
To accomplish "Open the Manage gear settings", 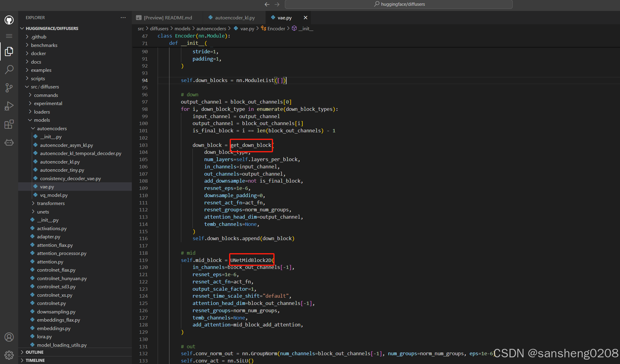I will point(9,355).
